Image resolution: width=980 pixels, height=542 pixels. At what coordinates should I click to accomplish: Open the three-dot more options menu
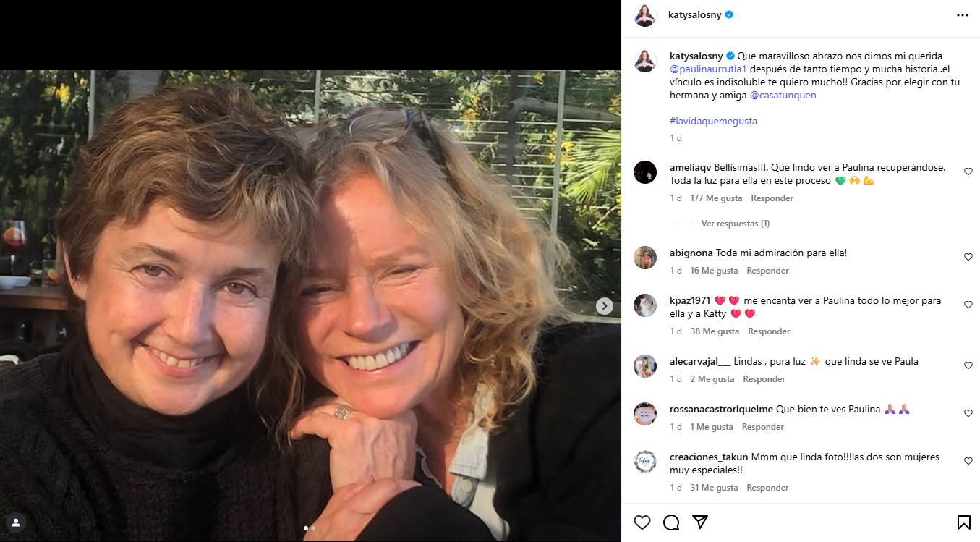pyautogui.click(x=962, y=14)
